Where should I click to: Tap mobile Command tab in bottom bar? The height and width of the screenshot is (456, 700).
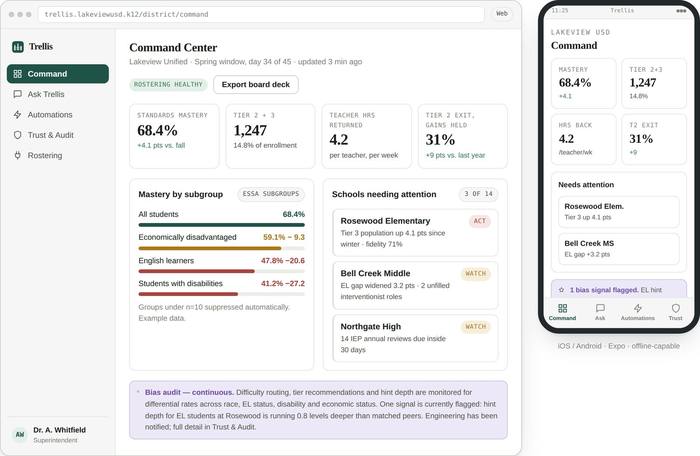[562, 312]
